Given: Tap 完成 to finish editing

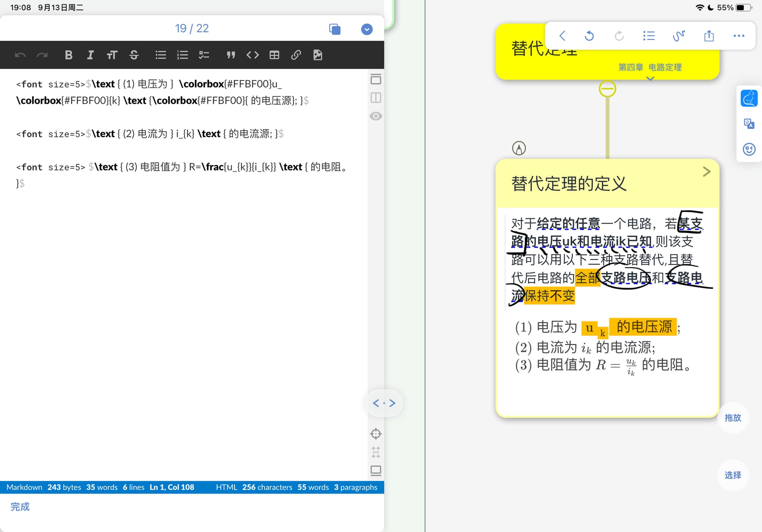Looking at the screenshot, I should (20, 507).
